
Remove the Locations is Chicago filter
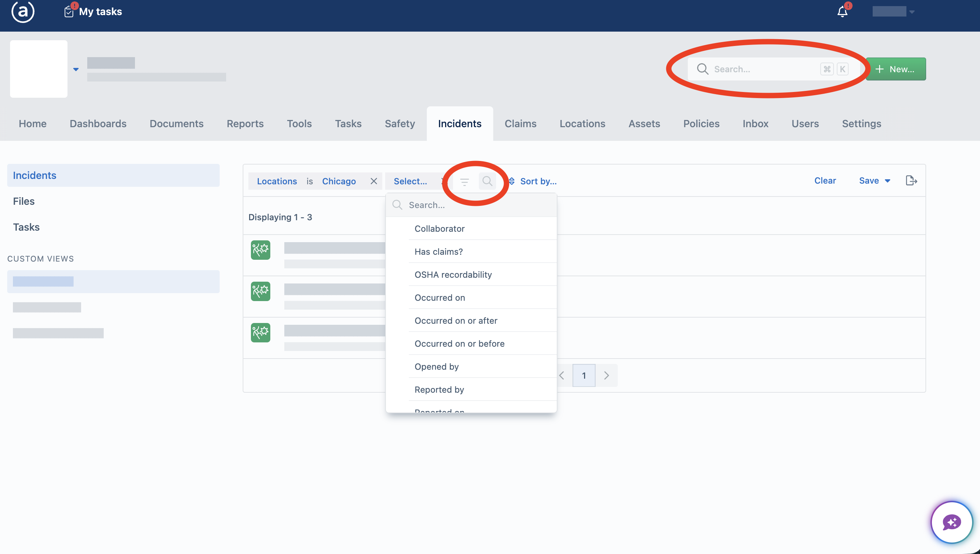tap(374, 181)
